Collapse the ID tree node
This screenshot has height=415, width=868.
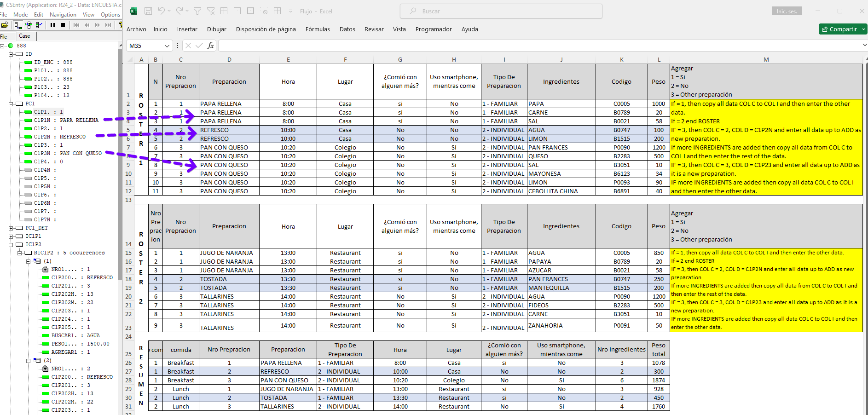coord(11,54)
